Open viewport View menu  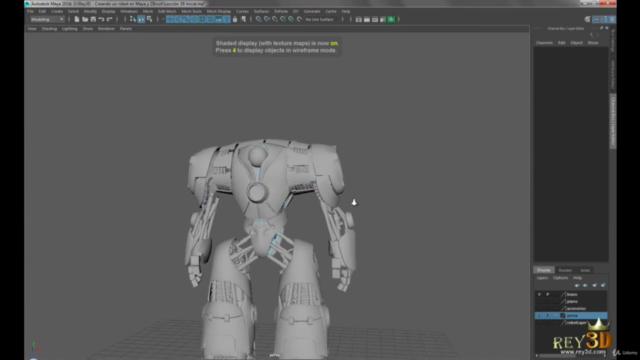(x=32, y=29)
